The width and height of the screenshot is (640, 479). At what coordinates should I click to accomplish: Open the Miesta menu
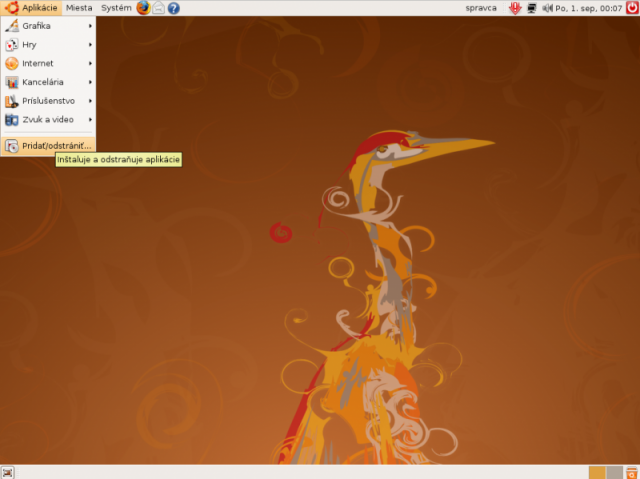pos(79,8)
